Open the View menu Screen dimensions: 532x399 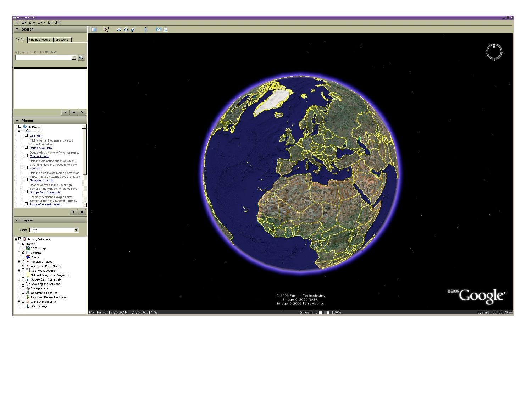pyautogui.click(x=32, y=22)
